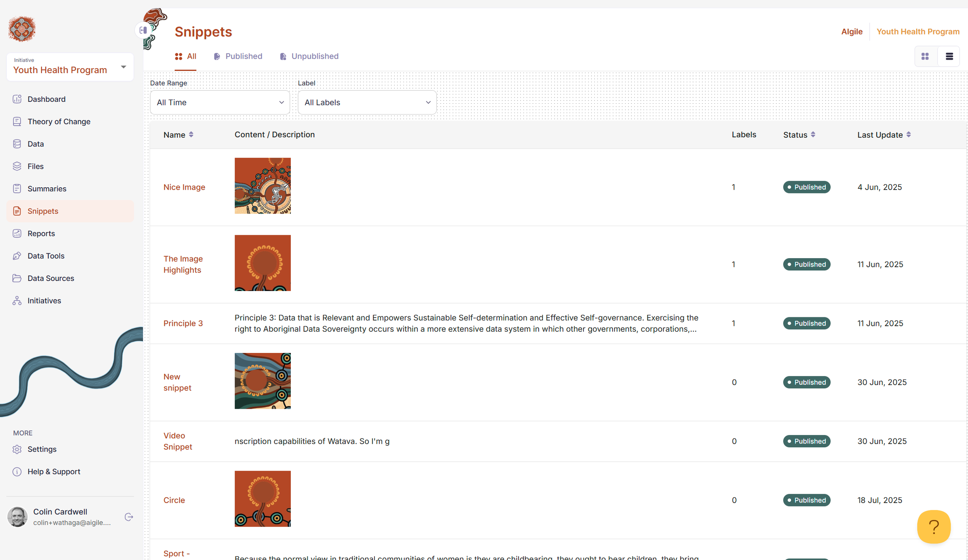This screenshot has width=968, height=560.
Task: Open the Date Range dropdown
Action: point(220,102)
